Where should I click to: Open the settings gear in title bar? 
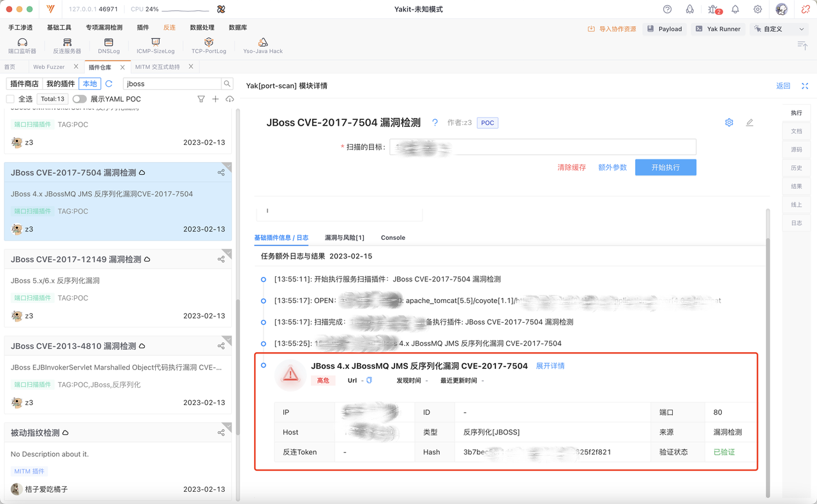click(758, 10)
